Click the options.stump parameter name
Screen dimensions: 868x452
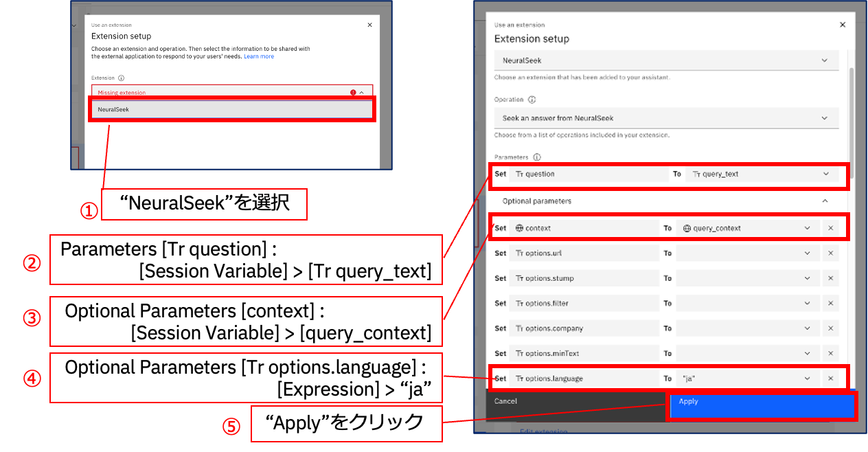[584, 278]
